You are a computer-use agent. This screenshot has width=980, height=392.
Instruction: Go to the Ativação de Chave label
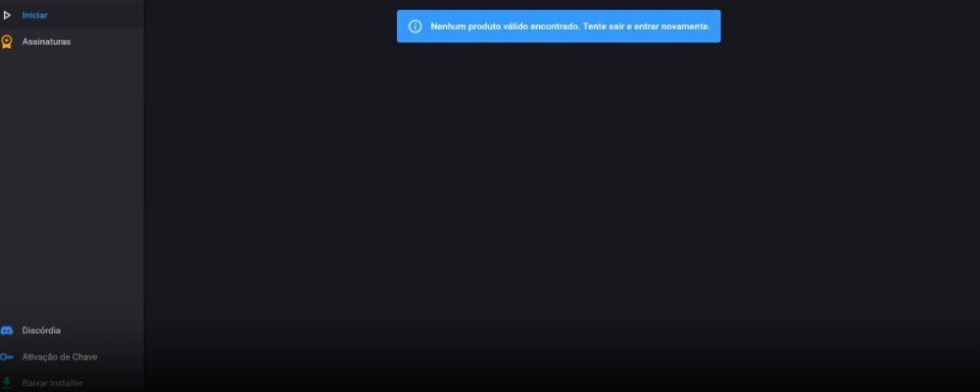click(x=60, y=358)
